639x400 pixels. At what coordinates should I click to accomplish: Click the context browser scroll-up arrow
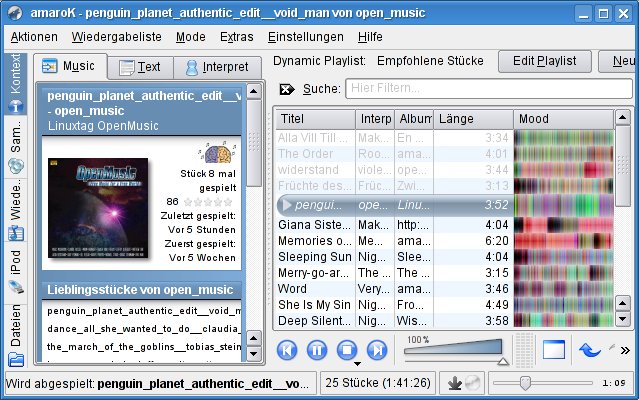point(253,92)
